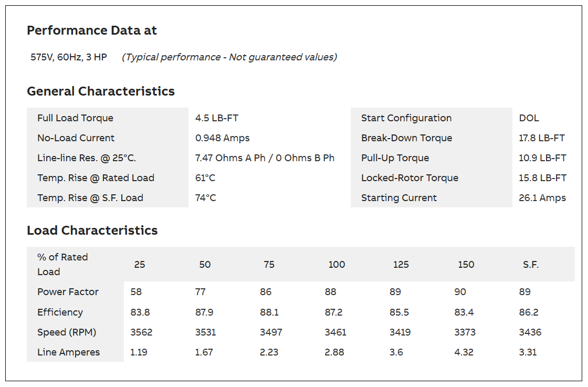Click the S.F. column header
This screenshot has width=588, height=387.
click(531, 264)
